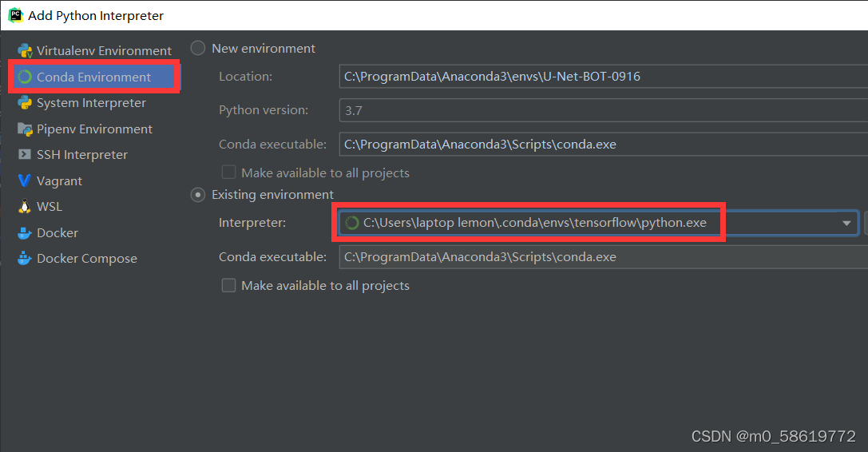Click the Location path field
This screenshot has width=868, height=452.
point(604,77)
